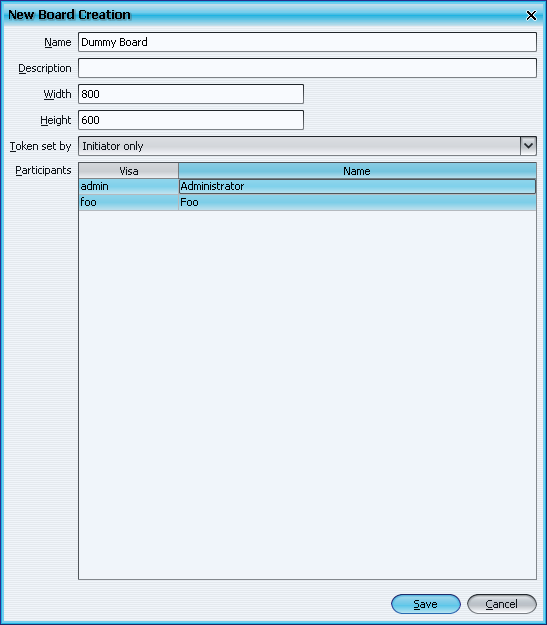The width and height of the screenshot is (547, 625).
Task: Select the admin visa cell
Action: [x=128, y=187]
